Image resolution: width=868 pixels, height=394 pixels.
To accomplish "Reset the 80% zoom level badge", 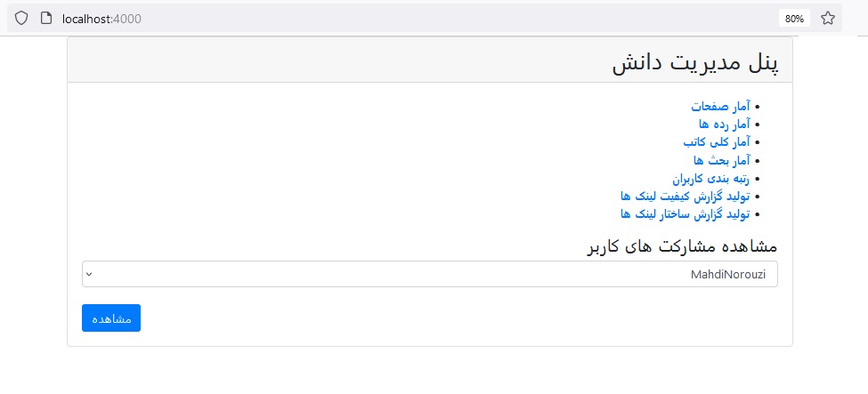I will [x=794, y=18].
